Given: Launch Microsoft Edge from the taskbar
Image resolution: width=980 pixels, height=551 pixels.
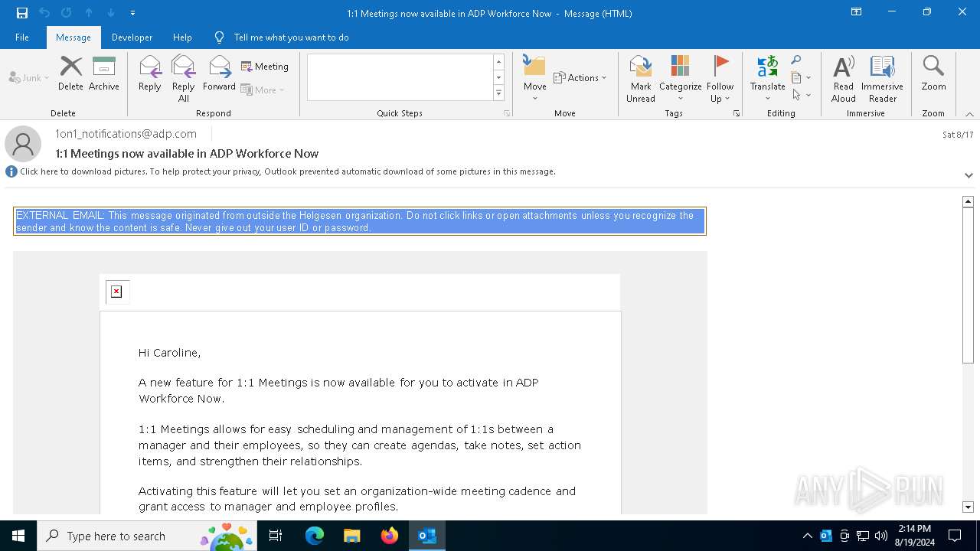Looking at the screenshot, I should tap(315, 536).
